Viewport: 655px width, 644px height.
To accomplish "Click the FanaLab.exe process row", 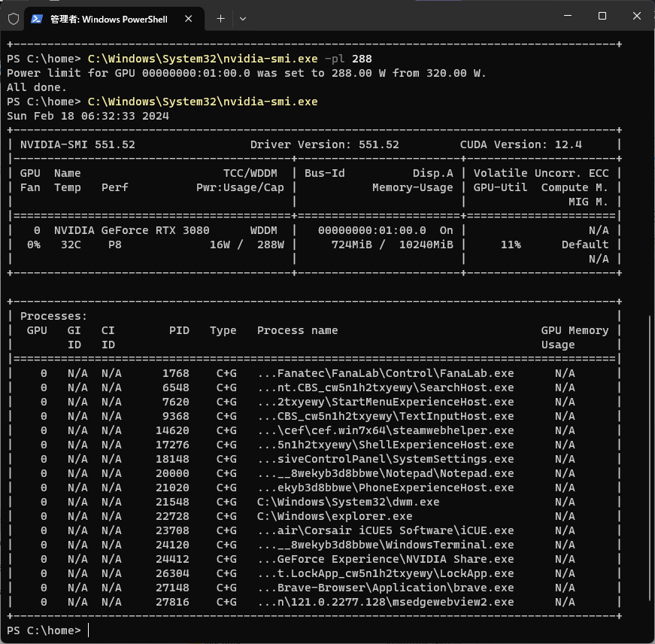I will pos(314,373).
